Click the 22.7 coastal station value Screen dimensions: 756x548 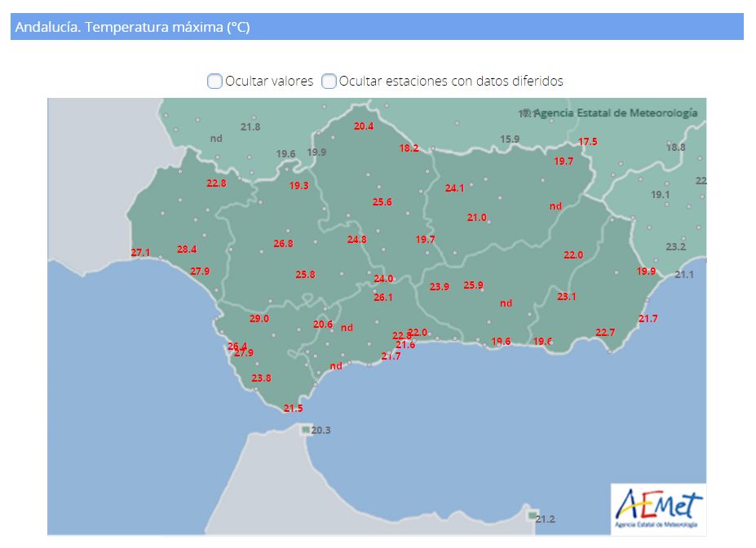tap(605, 333)
